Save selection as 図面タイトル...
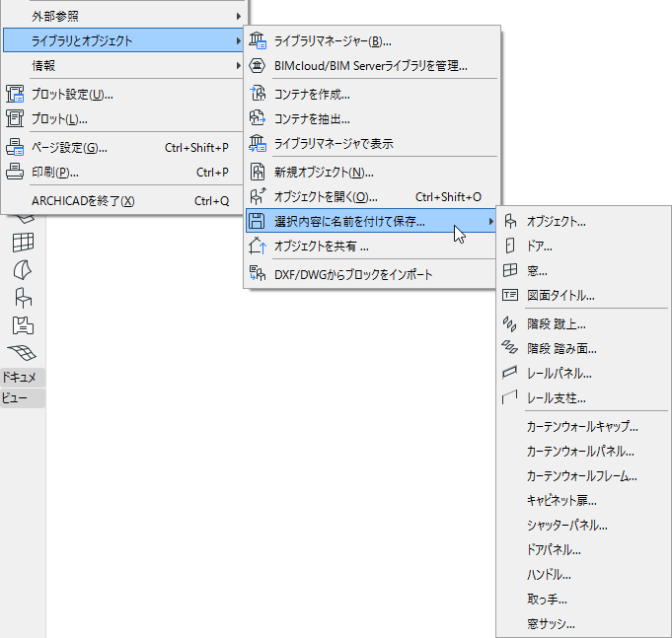This screenshot has height=638, width=672. tap(584, 296)
